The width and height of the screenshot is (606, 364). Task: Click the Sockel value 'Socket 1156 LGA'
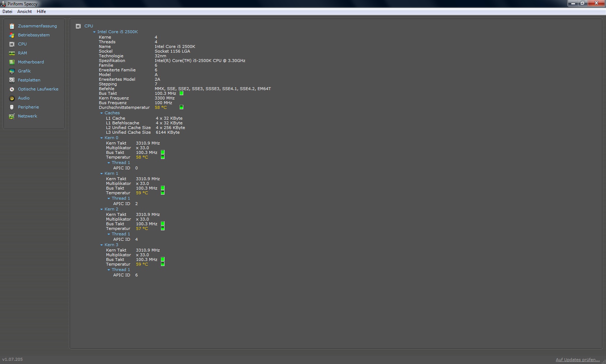(172, 51)
